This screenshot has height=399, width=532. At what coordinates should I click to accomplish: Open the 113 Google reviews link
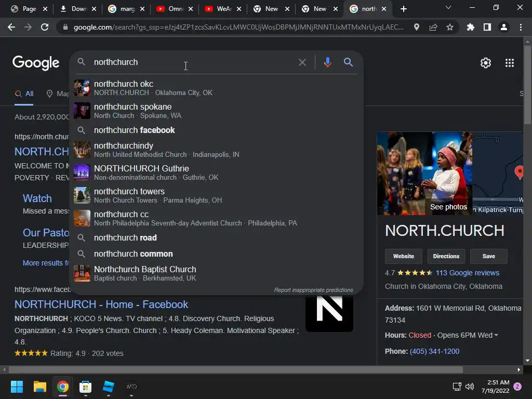click(x=467, y=273)
